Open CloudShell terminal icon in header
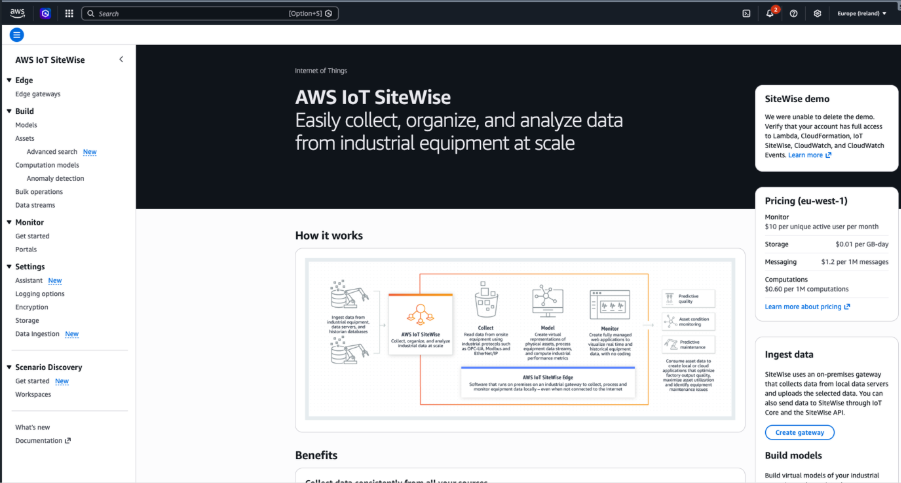Image resolution: width=901 pixels, height=483 pixels. [746, 13]
